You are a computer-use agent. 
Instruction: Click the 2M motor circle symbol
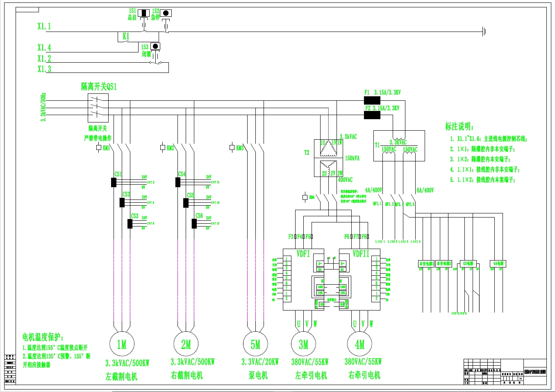(x=186, y=344)
